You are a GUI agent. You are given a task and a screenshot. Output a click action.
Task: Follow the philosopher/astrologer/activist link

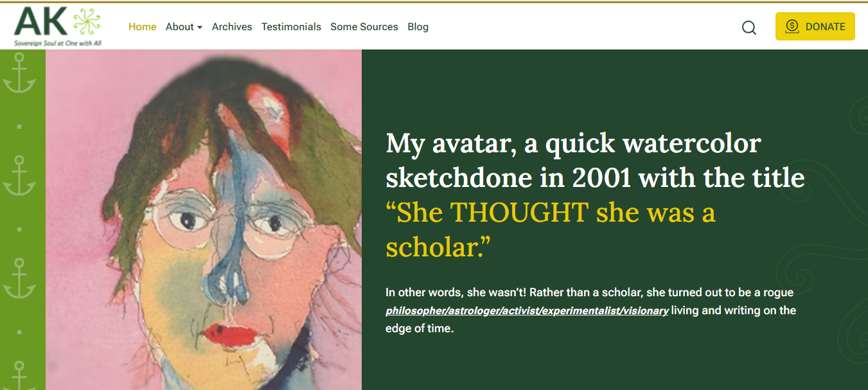coord(527,311)
